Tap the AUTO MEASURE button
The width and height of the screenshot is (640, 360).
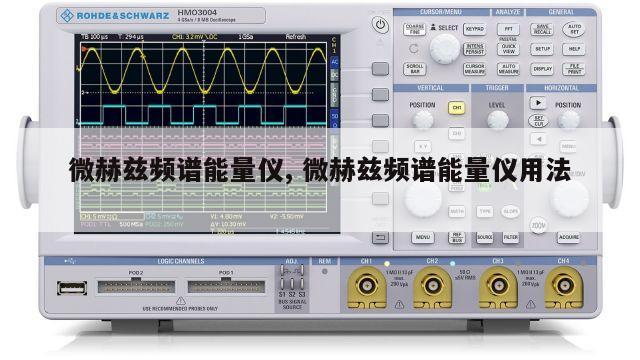(509, 69)
